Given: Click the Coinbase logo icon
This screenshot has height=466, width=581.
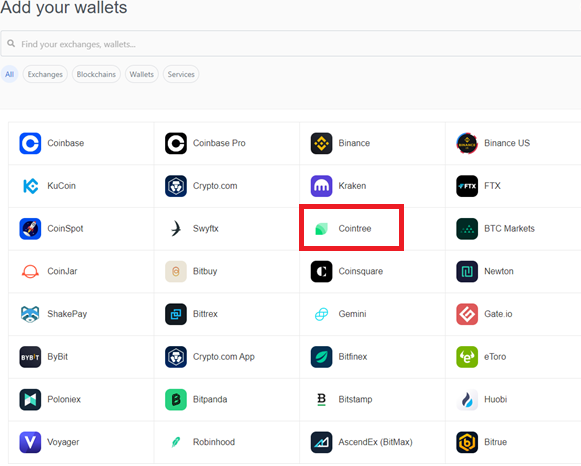Looking at the screenshot, I should [30, 143].
